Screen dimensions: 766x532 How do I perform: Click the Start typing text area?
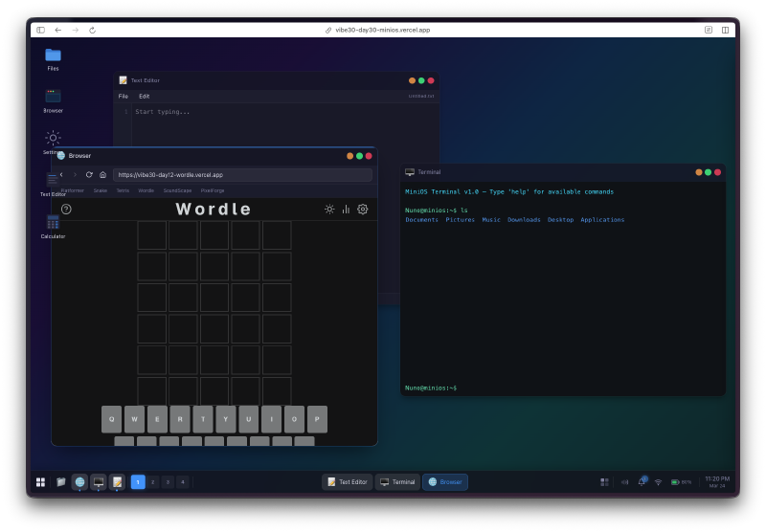(285, 112)
